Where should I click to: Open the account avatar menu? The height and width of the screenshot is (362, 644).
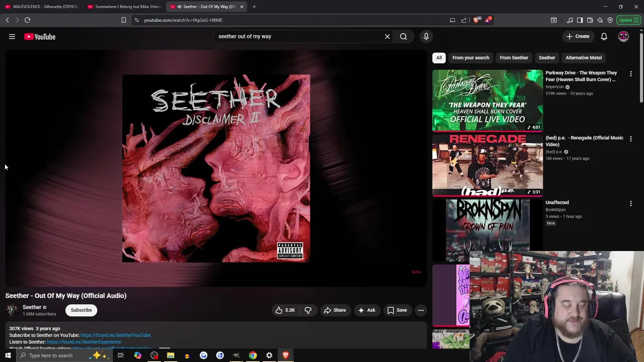click(x=623, y=36)
